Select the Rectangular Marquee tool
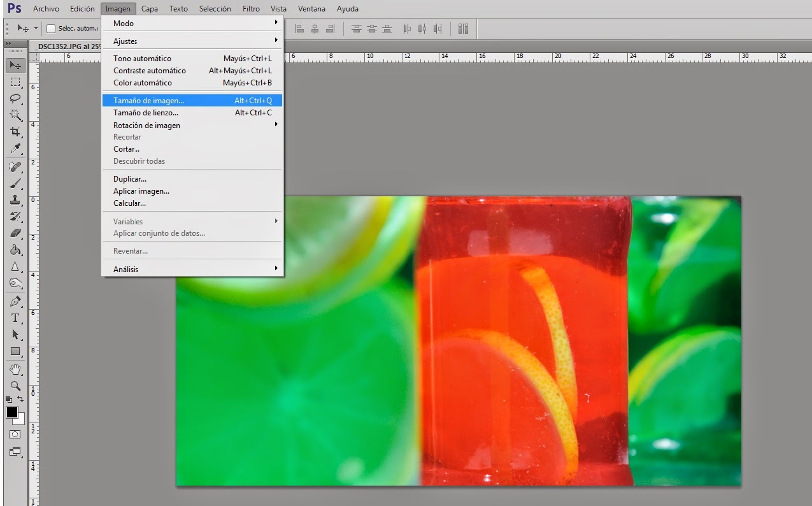Image resolution: width=812 pixels, height=506 pixels. [15, 82]
